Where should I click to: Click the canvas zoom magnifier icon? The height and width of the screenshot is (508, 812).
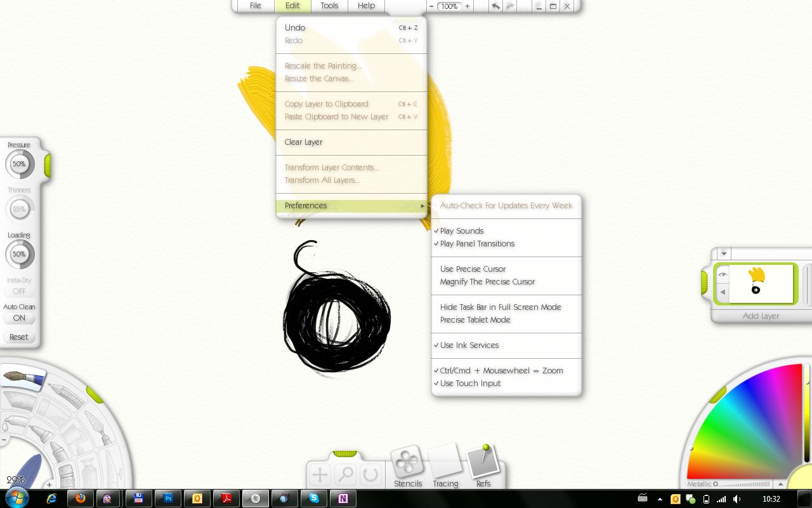[346, 474]
